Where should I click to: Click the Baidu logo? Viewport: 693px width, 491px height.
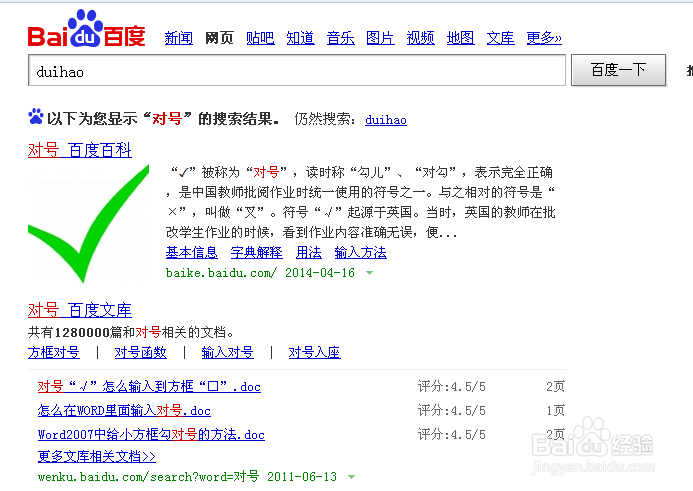click(87, 29)
